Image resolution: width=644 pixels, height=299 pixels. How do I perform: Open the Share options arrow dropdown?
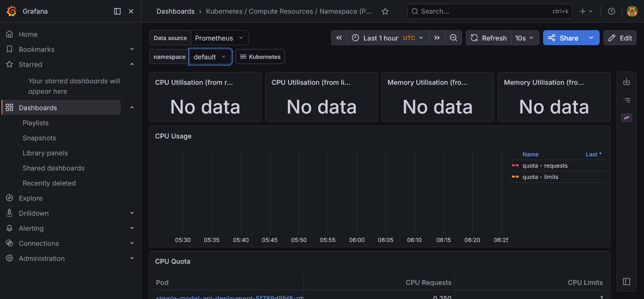pyautogui.click(x=591, y=38)
